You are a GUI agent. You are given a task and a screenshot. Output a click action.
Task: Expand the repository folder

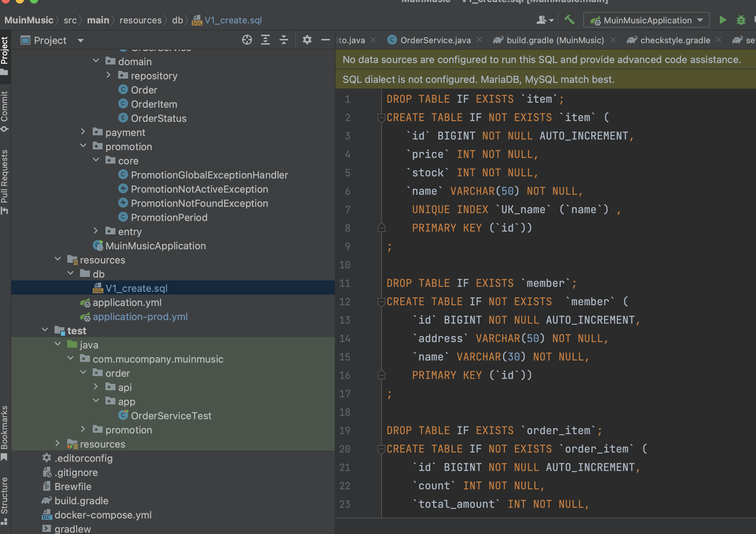pos(109,75)
